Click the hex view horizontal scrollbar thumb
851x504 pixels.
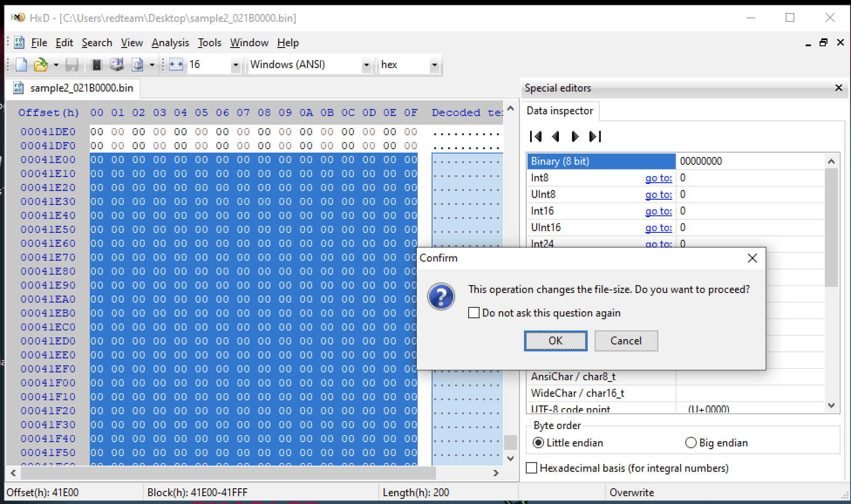tap(228, 473)
